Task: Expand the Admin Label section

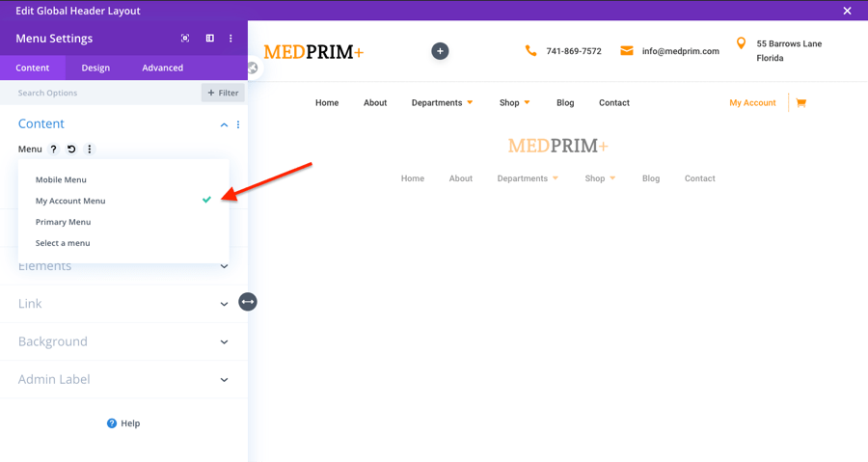Action: click(123, 380)
